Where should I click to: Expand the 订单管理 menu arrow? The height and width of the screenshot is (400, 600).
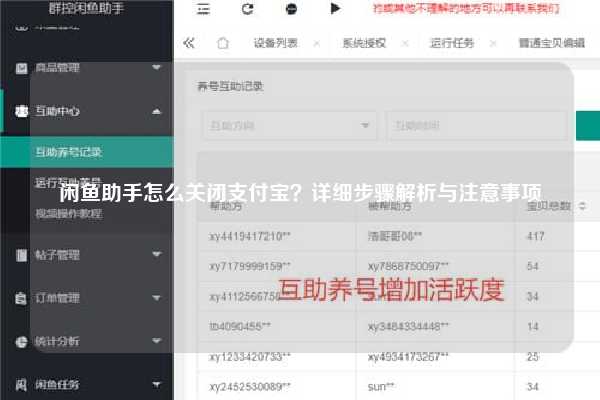(156, 297)
